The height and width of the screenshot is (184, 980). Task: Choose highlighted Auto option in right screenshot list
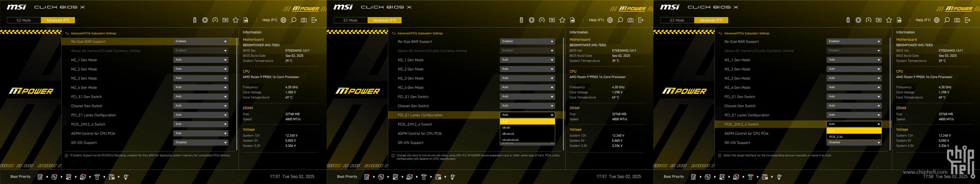point(854,131)
